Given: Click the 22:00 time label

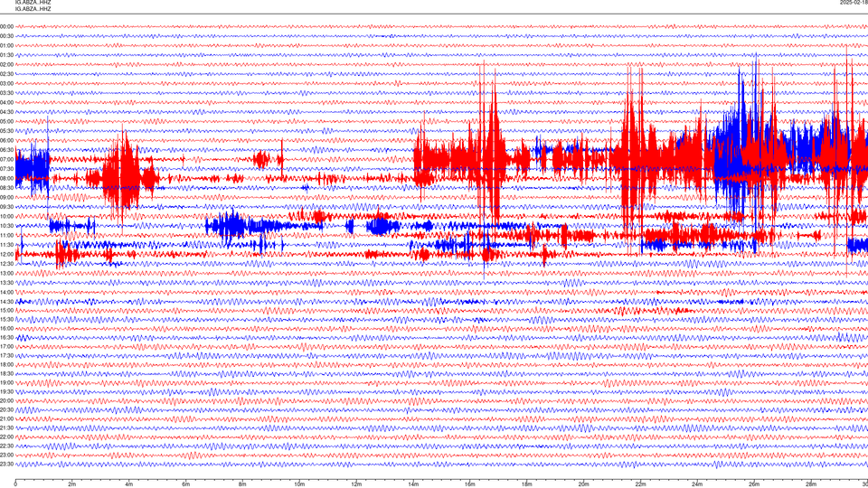Looking at the screenshot, I should click(6, 436).
